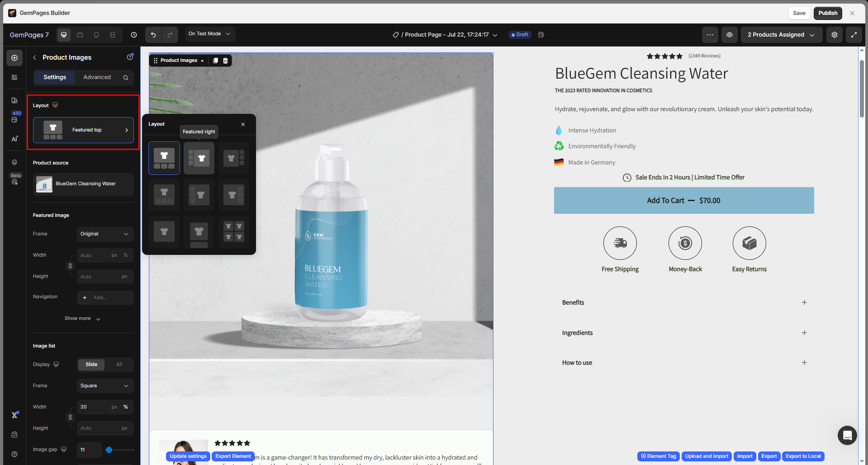Screen dimensions: 868x465
Task: Set Image list width unit to percent
Action: [x=126, y=407]
